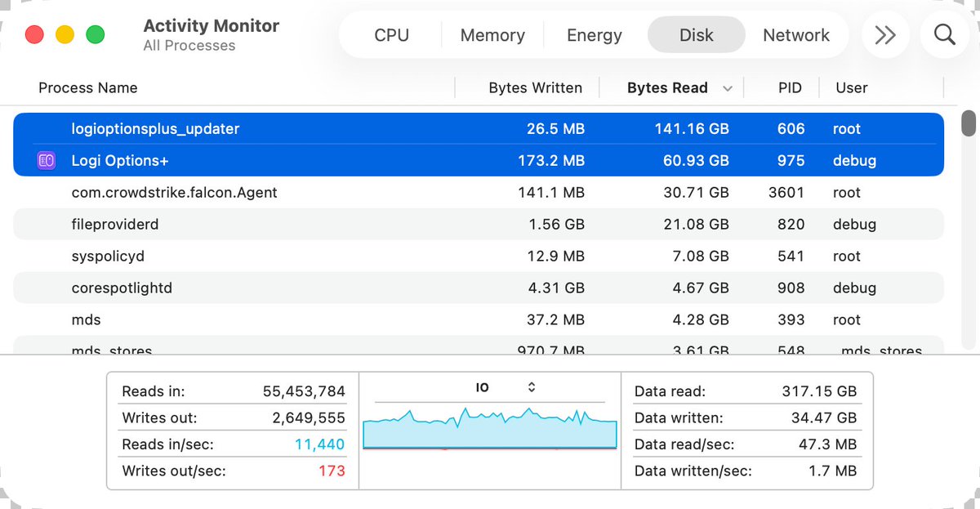Click the 141.16 GB bytes read value
Viewport: 980px width, 509px height.
[692, 129]
